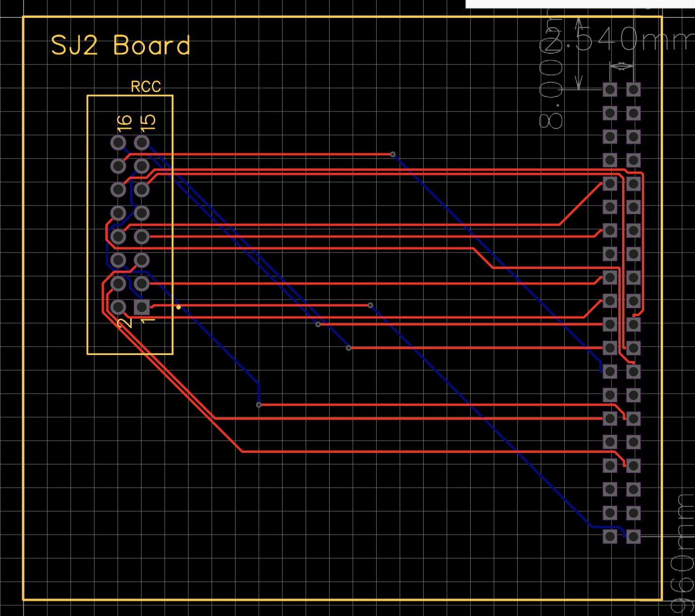Select the bottom-left pad of the right header

point(610,536)
